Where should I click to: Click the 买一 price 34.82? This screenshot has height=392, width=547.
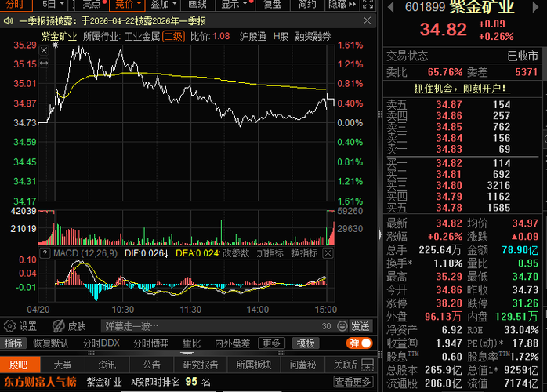449,163
